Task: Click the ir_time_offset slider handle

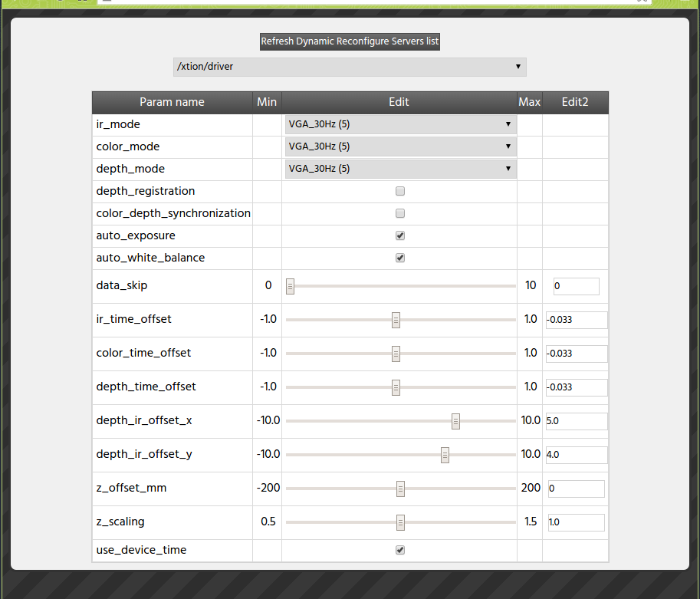Action: pos(396,321)
